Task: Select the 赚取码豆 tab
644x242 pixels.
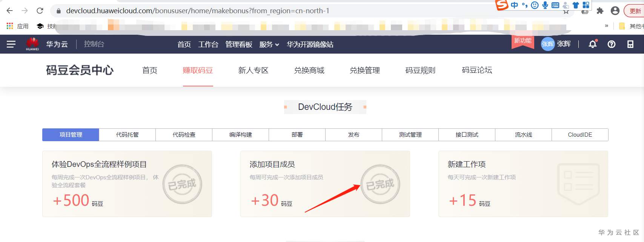Action: coord(198,71)
